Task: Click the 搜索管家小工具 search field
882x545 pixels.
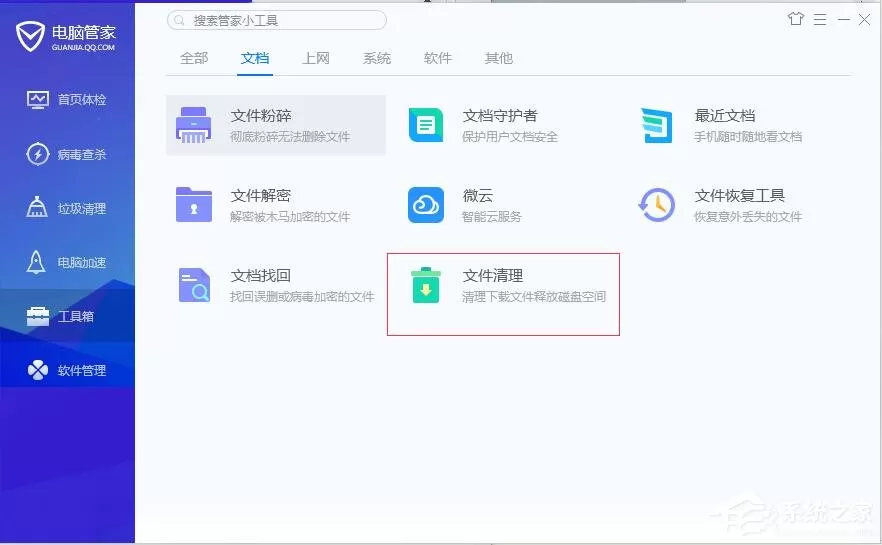Action: (x=277, y=20)
